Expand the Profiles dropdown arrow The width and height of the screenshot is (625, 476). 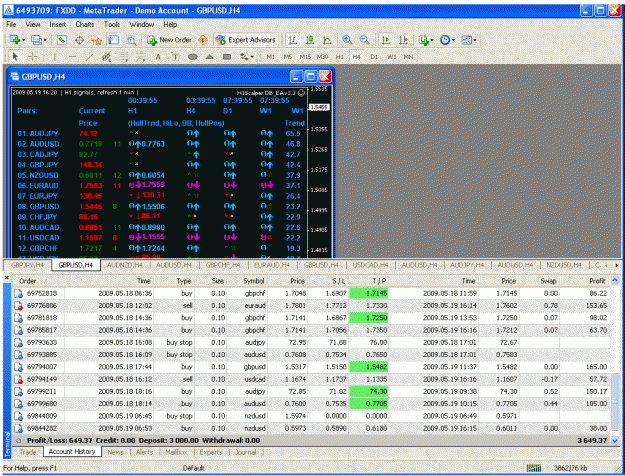45,40
